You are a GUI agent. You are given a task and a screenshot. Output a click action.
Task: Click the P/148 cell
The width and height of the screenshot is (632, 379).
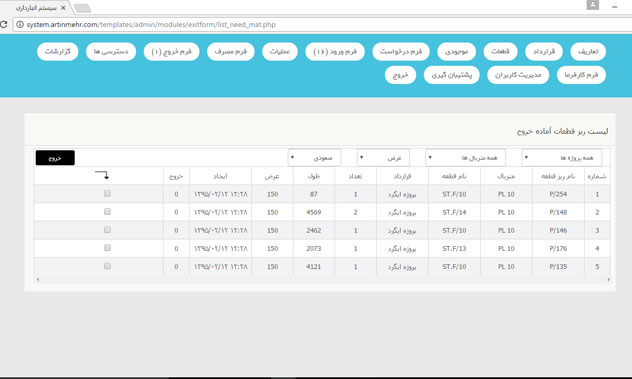(558, 212)
